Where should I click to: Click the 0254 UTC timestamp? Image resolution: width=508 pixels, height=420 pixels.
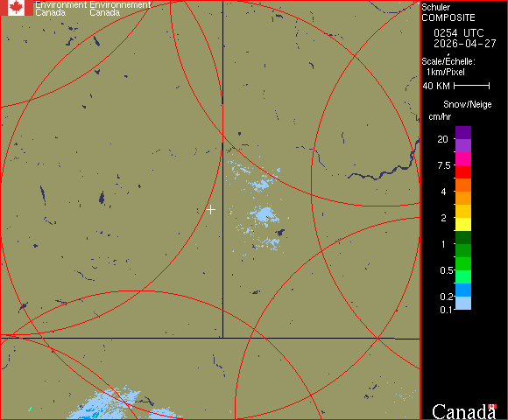[459, 33]
